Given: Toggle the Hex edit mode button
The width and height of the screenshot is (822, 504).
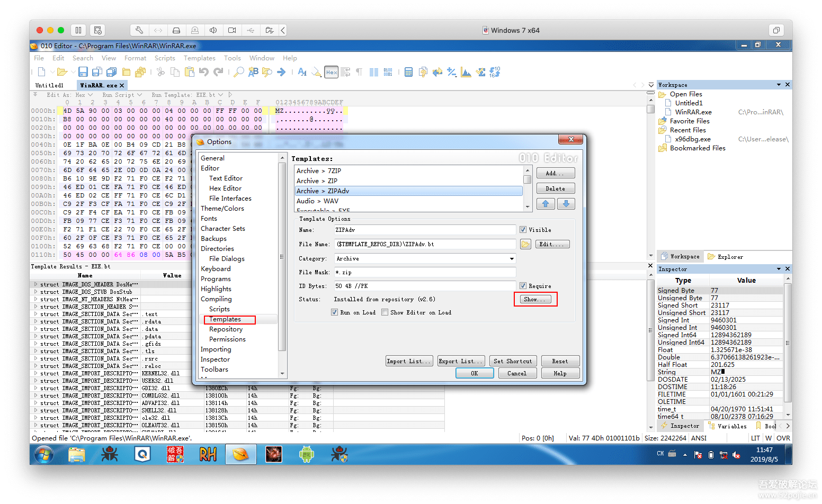Looking at the screenshot, I should tap(332, 72).
